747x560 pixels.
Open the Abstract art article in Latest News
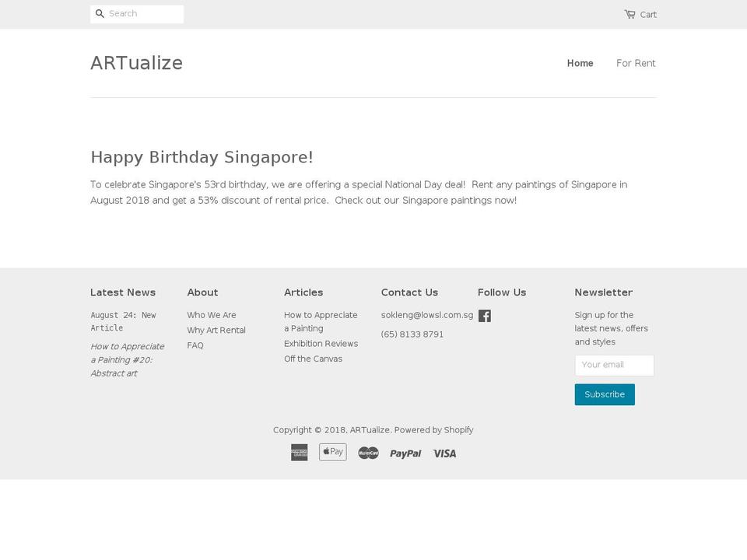pyautogui.click(x=127, y=360)
